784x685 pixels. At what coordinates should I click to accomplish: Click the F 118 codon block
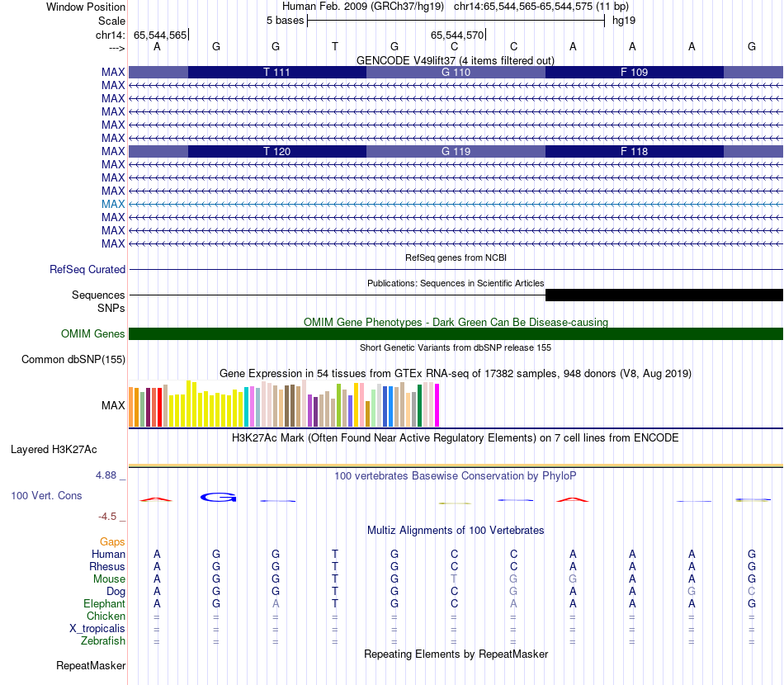point(635,152)
